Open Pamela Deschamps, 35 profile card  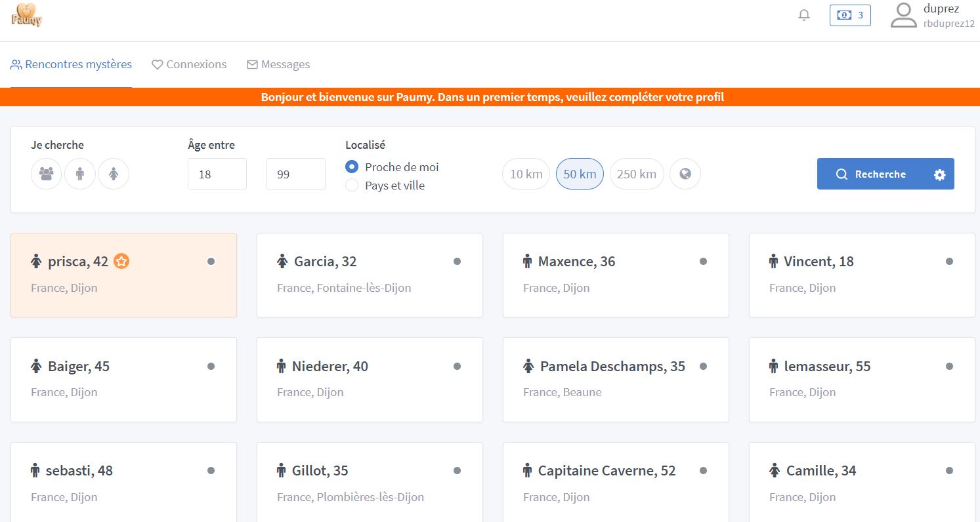click(616, 380)
